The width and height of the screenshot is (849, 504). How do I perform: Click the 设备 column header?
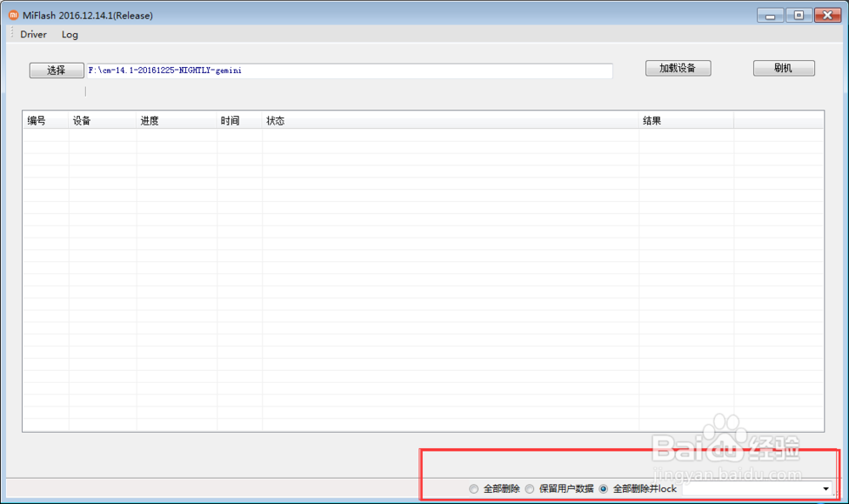click(x=103, y=120)
